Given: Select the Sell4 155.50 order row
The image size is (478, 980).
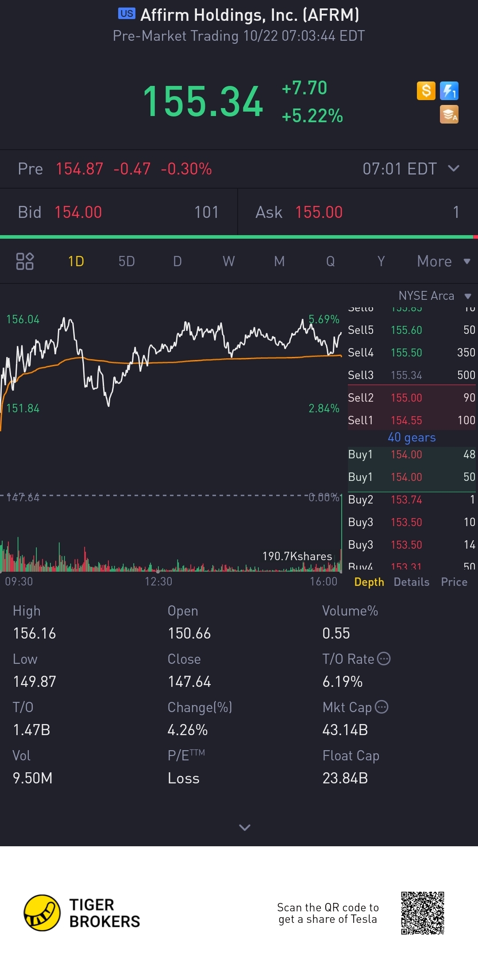Looking at the screenshot, I should point(412,352).
